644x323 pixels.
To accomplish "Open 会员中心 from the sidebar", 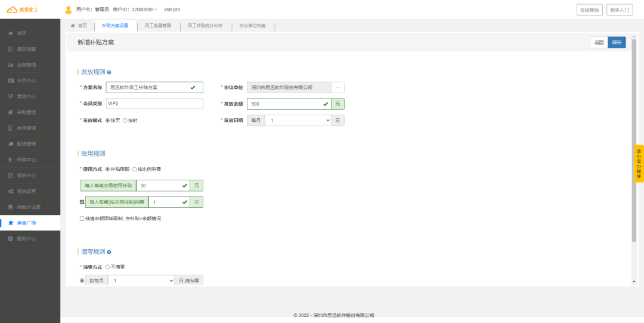I will 26,81.
